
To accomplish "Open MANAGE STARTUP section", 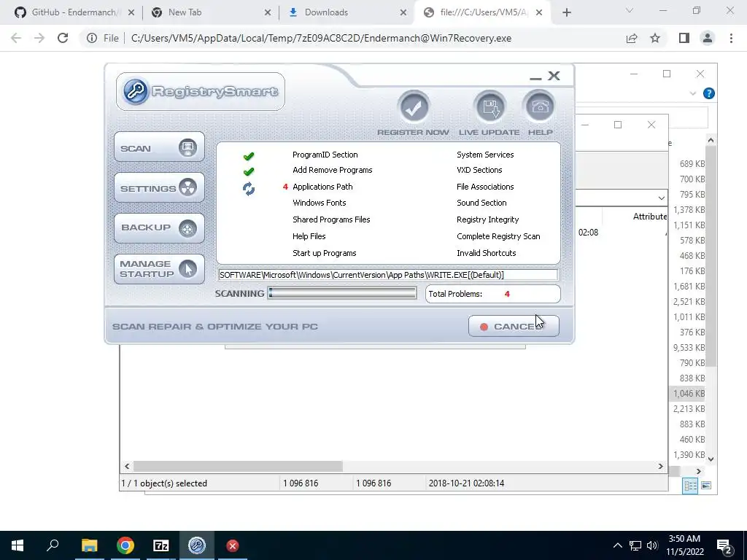I will point(159,269).
